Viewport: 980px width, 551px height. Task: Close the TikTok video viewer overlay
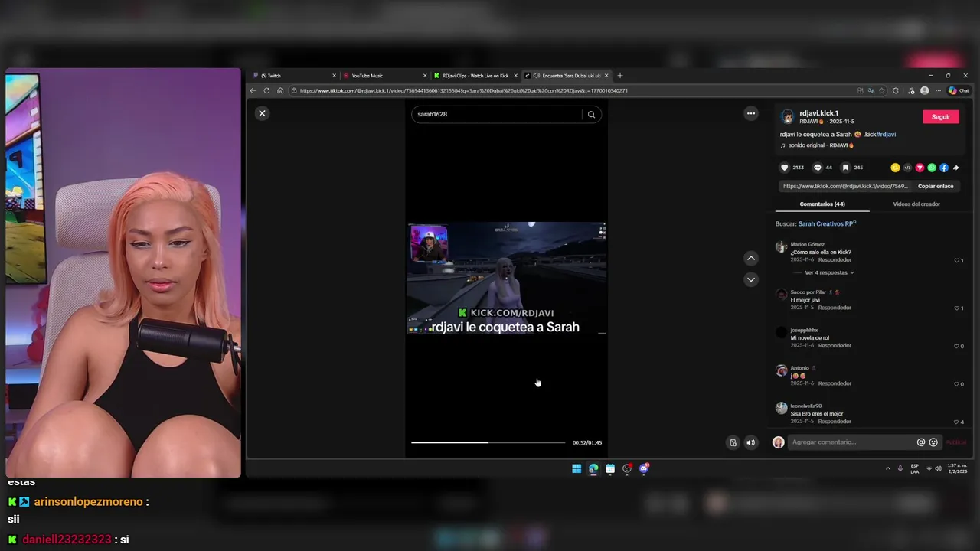(x=262, y=113)
